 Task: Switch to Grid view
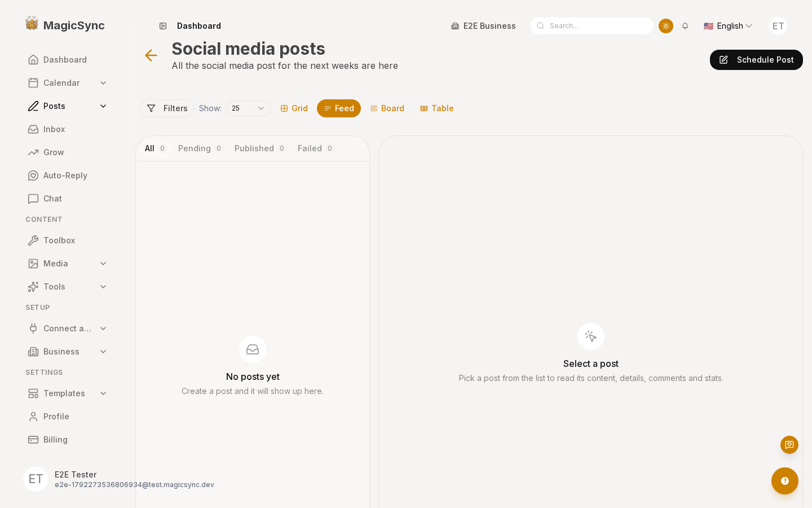(294, 108)
